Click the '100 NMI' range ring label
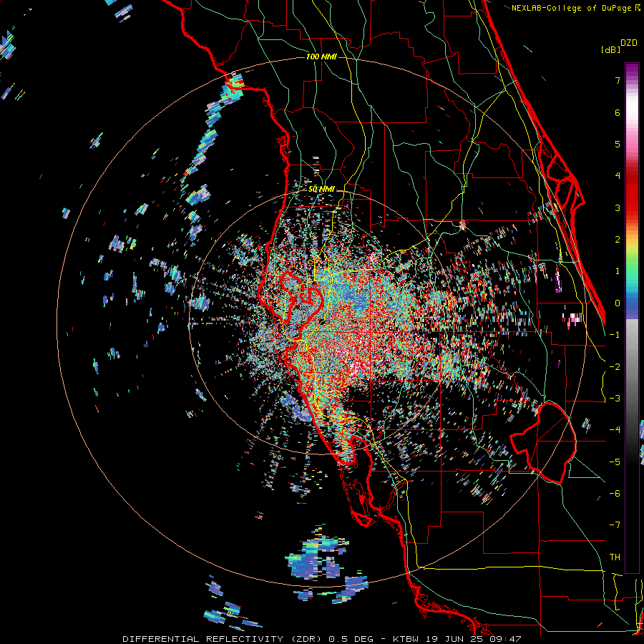This screenshot has height=644, width=644. coord(321,57)
